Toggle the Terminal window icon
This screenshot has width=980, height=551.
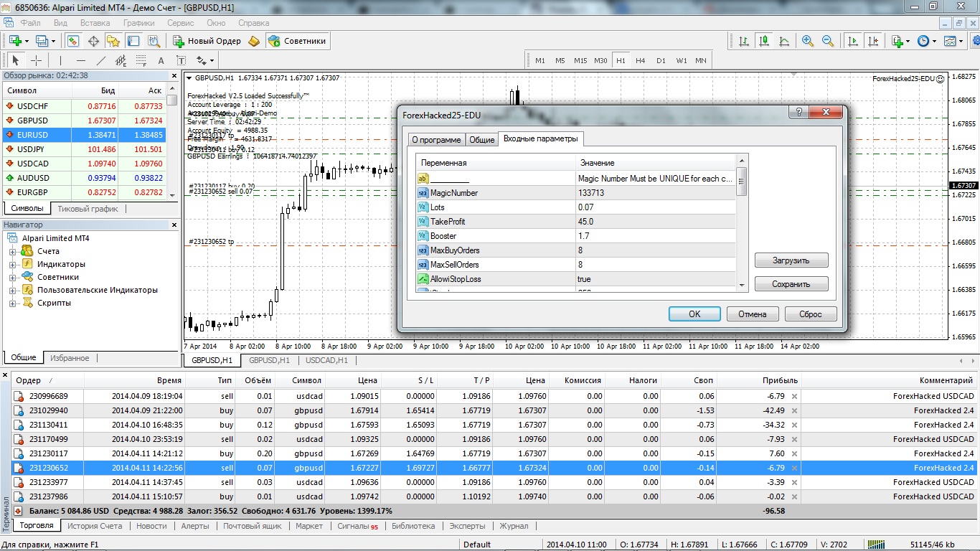(133, 41)
